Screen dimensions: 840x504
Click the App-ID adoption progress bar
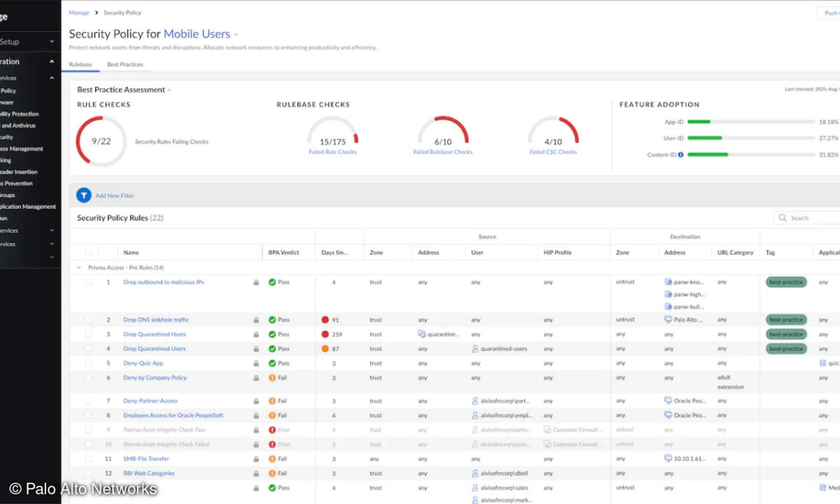(750, 122)
